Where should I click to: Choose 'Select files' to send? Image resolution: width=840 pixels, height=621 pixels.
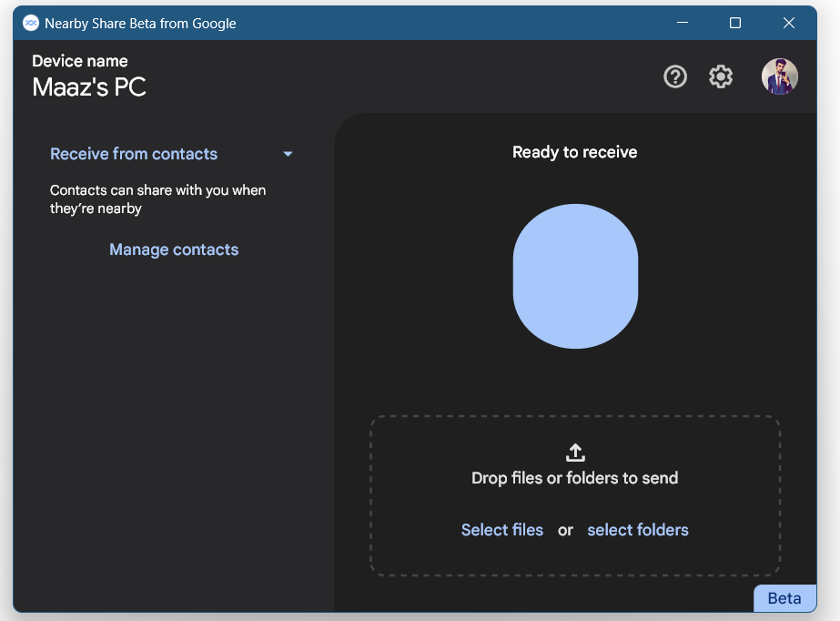502,530
